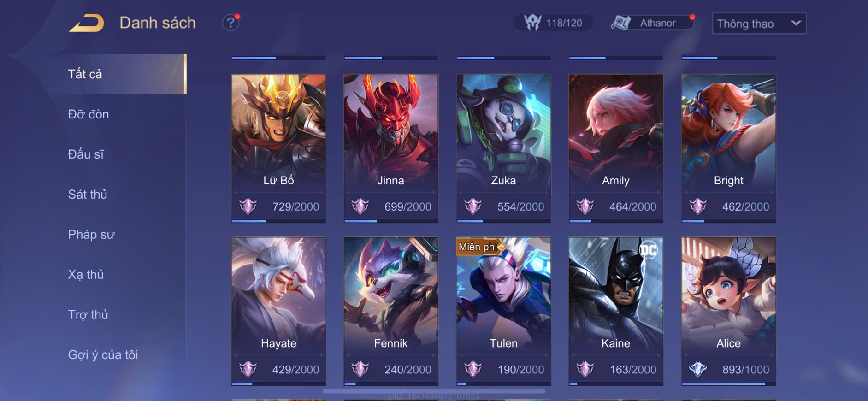Open the help question mark icon
868x401 pixels.
click(230, 23)
